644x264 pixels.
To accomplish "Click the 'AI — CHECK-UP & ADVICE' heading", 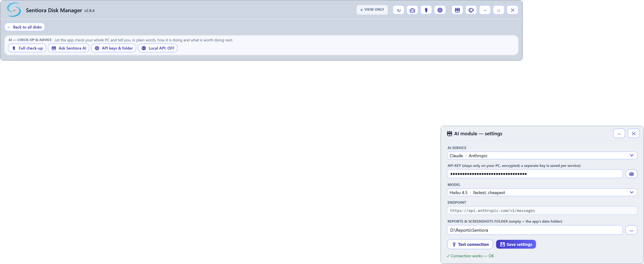I will pos(30,40).
